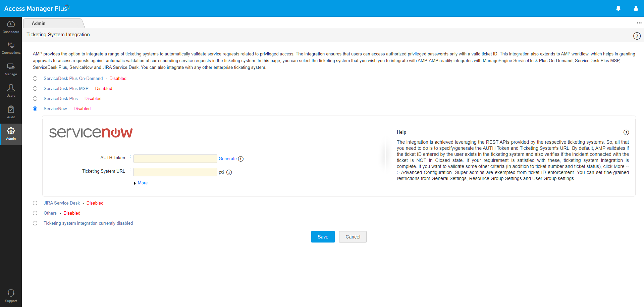Viewport: 644px width, 307px height.
Task: Click the page help question mark icon
Action: pyautogui.click(x=637, y=36)
